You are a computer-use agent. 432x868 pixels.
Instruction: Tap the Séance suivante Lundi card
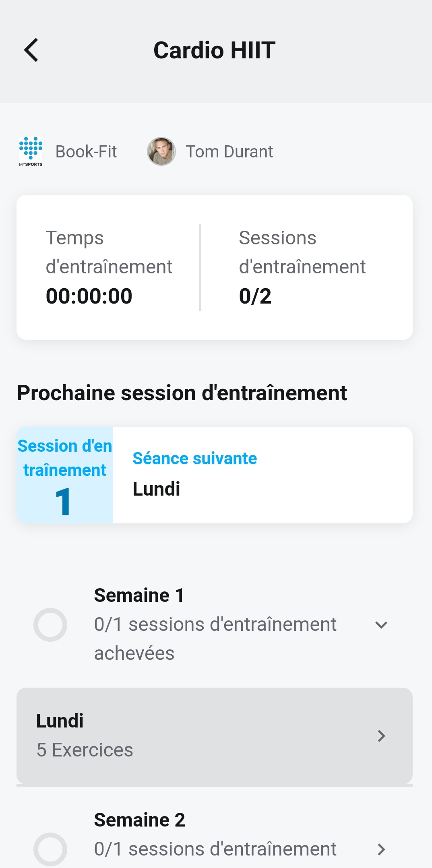(x=263, y=475)
